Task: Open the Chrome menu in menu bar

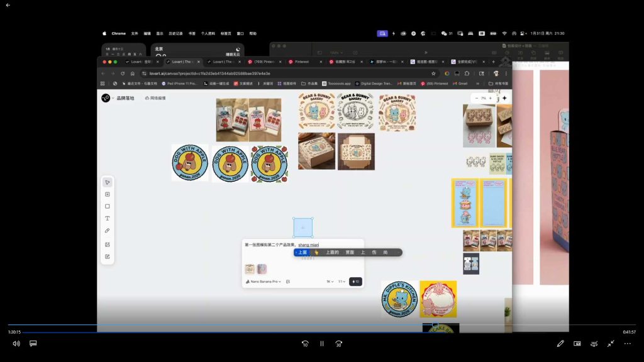Action: click(x=119, y=34)
